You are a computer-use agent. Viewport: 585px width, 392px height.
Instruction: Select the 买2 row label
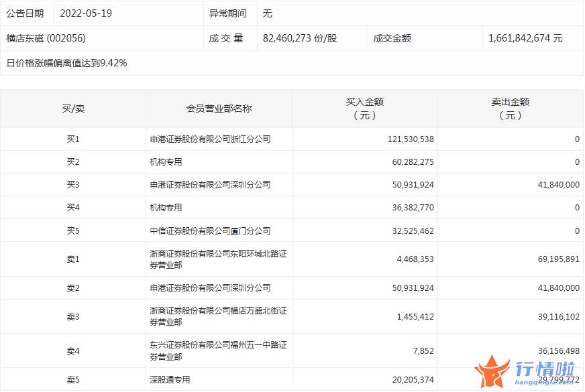73,161
